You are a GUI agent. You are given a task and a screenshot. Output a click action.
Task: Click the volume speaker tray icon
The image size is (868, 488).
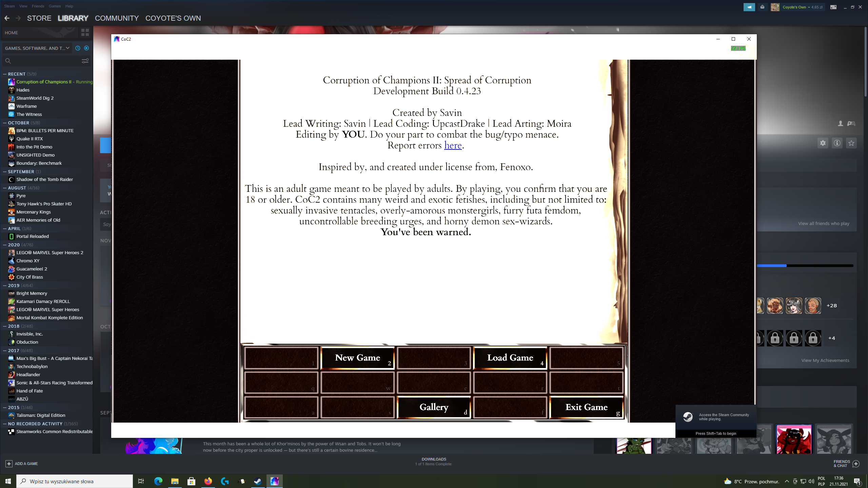[x=811, y=481]
